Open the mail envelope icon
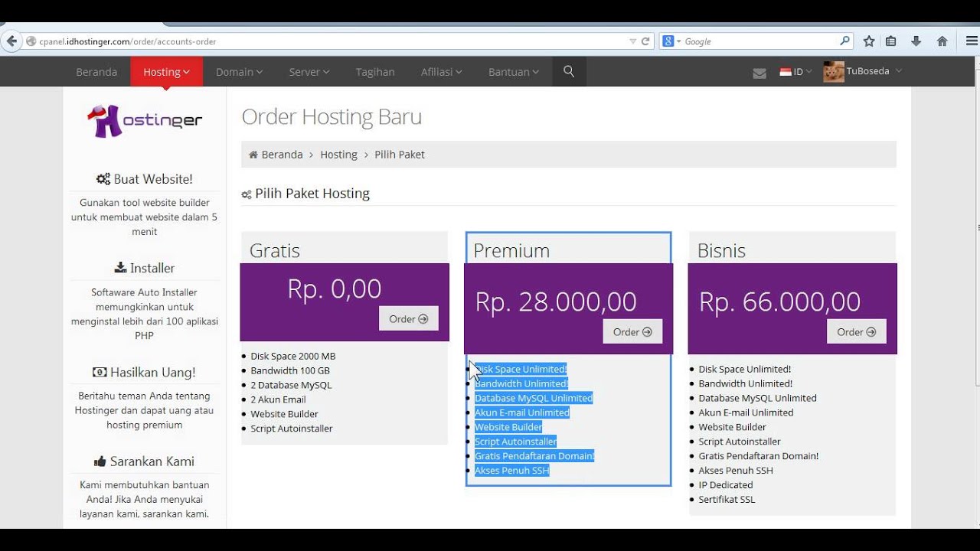The height and width of the screenshot is (551, 980). pyautogui.click(x=759, y=73)
